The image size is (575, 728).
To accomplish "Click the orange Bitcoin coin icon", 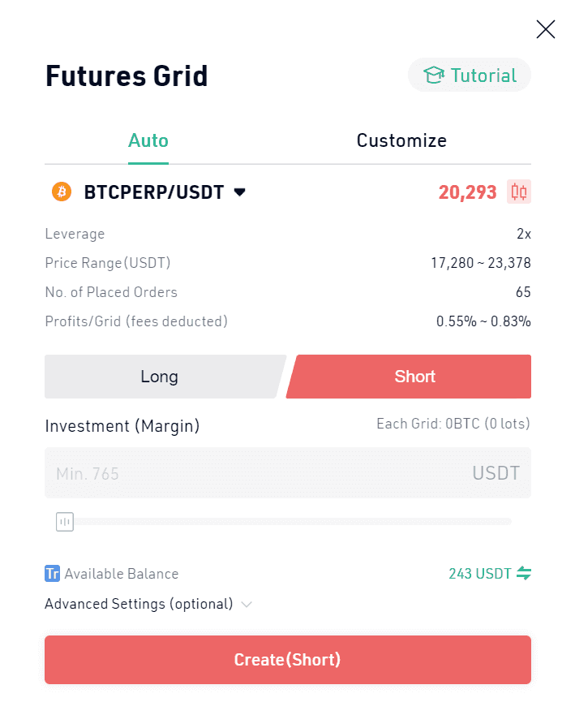I will point(62,192).
